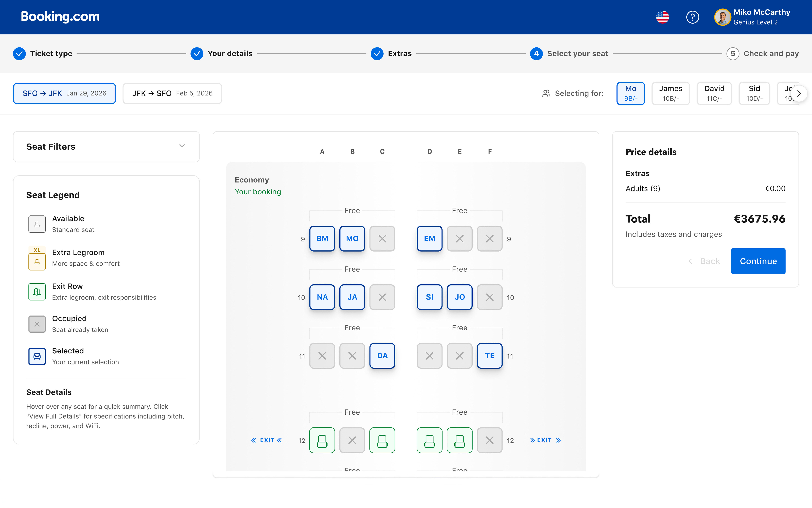The image size is (812, 508).
Task: Select passenger David 11C
Action: coord(714,93)
